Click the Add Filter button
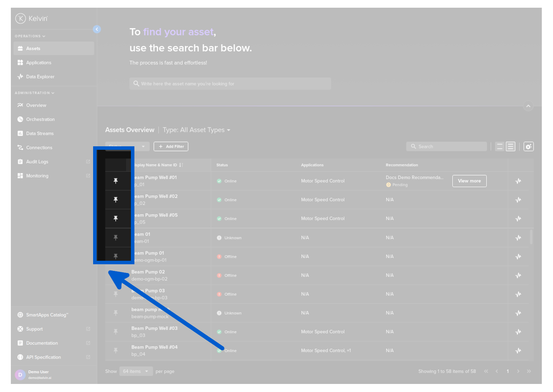 [x=171, y=147]
